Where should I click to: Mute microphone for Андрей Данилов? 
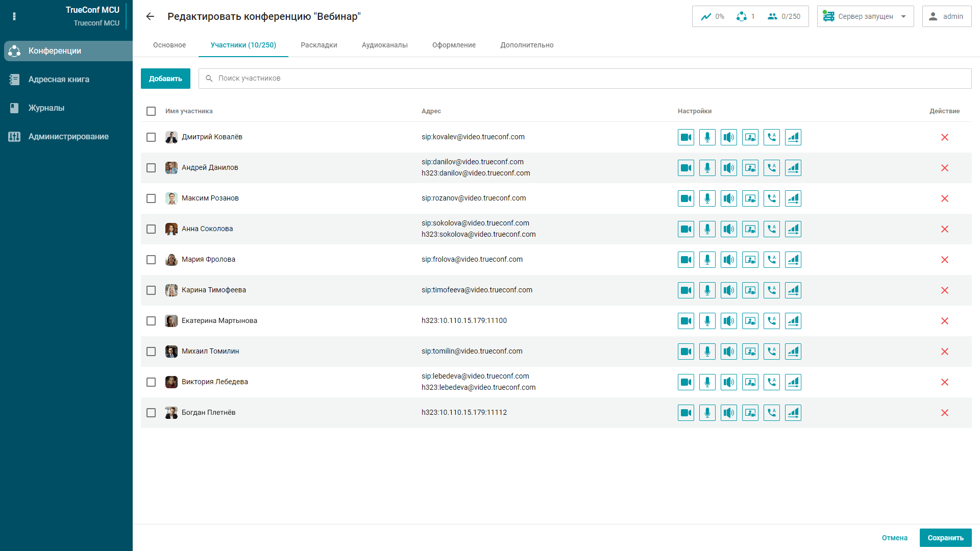(x=707, y=168)
